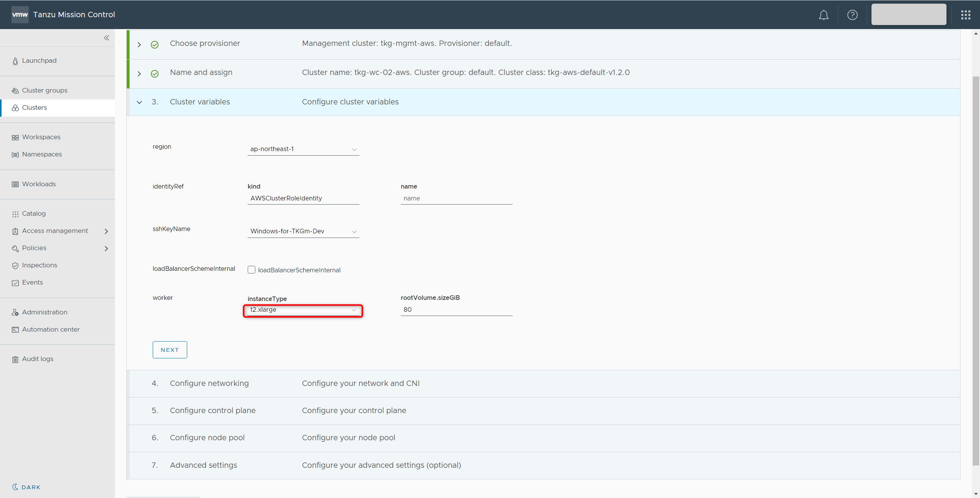Open the region dropdown
980x498 pixels.
coord(303,149)
